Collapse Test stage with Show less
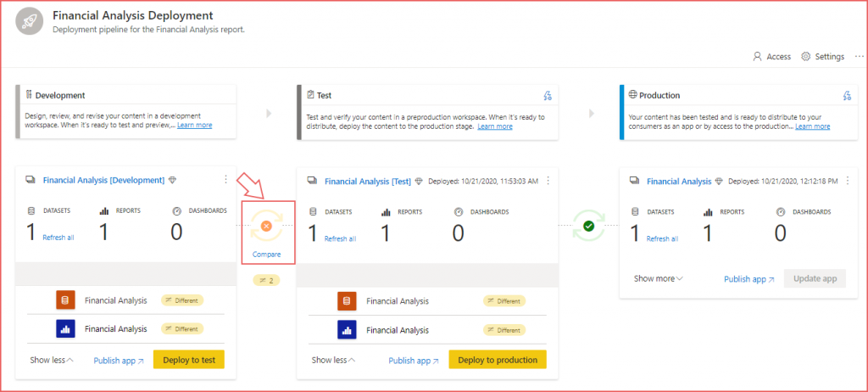The image size is (868, 392). coord(334,360)
